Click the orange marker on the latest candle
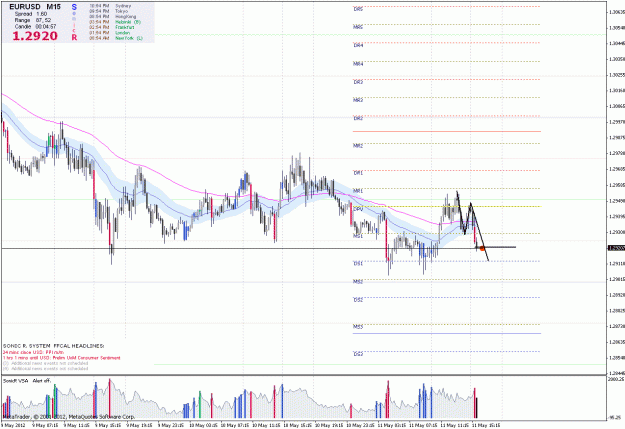This screenshot has width=625, height=429. [x=482, y=248]
